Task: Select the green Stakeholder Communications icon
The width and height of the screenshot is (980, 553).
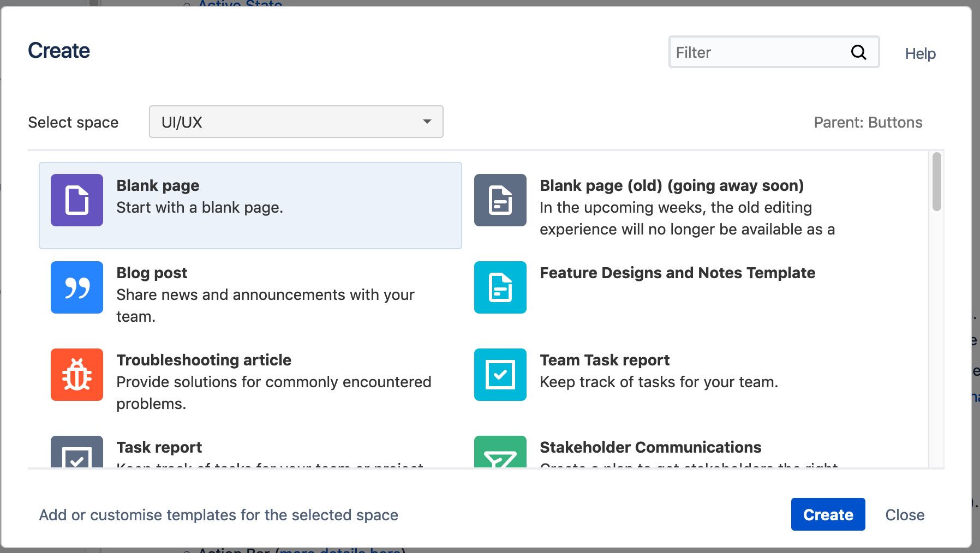Action: pyautogui.click(x=500, y=452)
